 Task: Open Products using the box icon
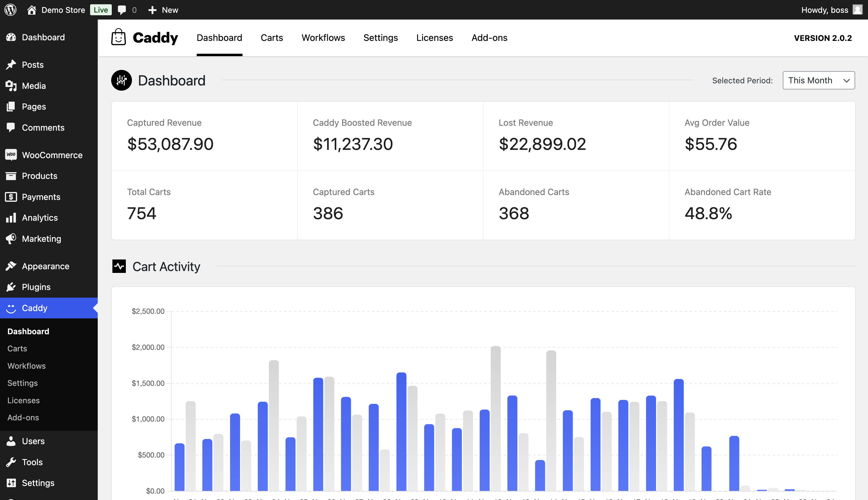pos(11,176)
